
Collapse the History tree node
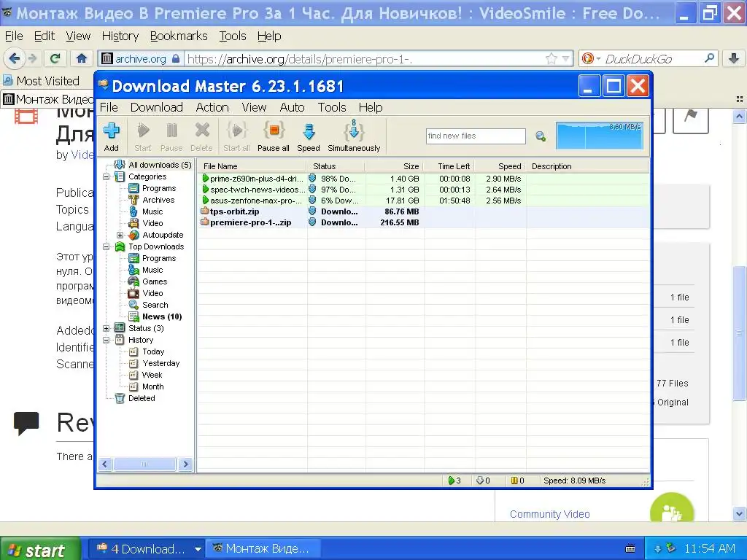click(x=107, y=340)
